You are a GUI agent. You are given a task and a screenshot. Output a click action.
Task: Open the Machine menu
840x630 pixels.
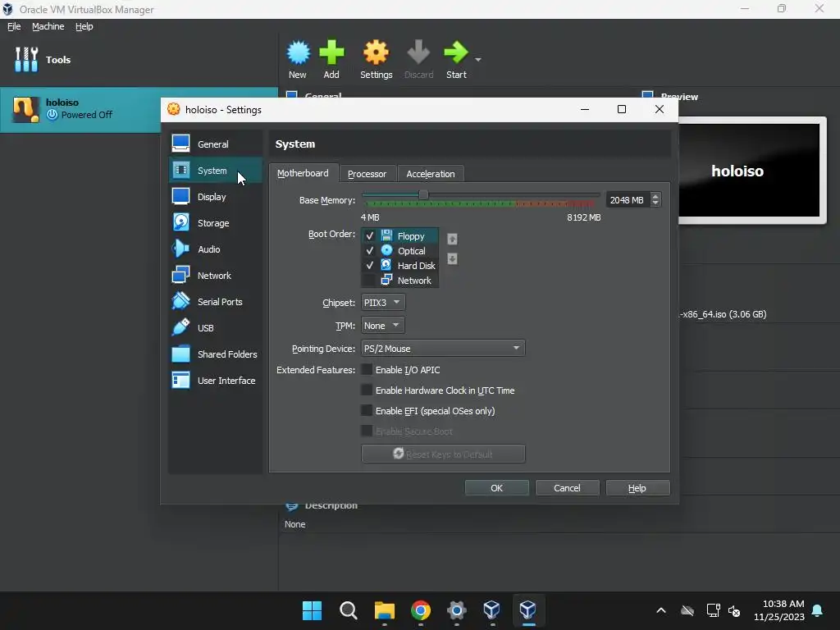[x=48, y=26]
